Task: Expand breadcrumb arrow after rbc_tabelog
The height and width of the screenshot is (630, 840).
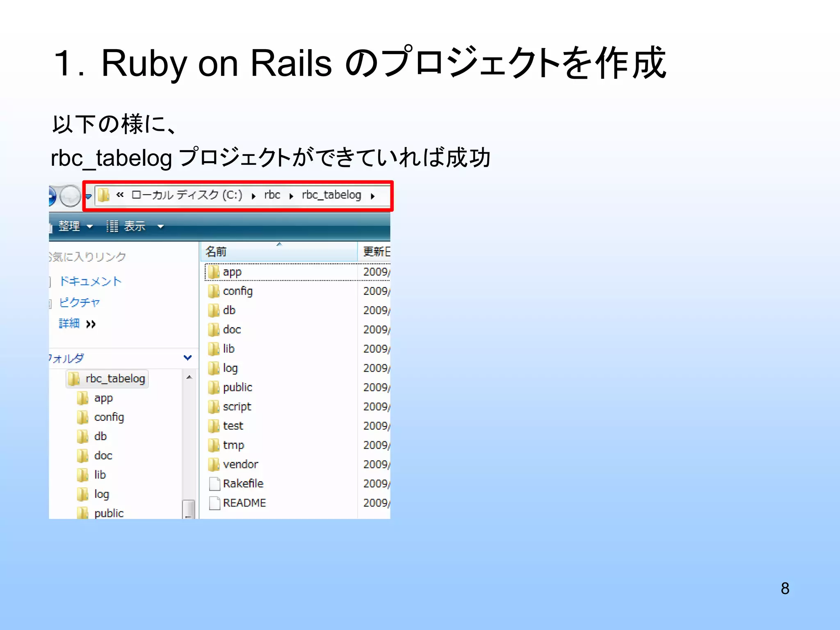Action: [372, 196]
